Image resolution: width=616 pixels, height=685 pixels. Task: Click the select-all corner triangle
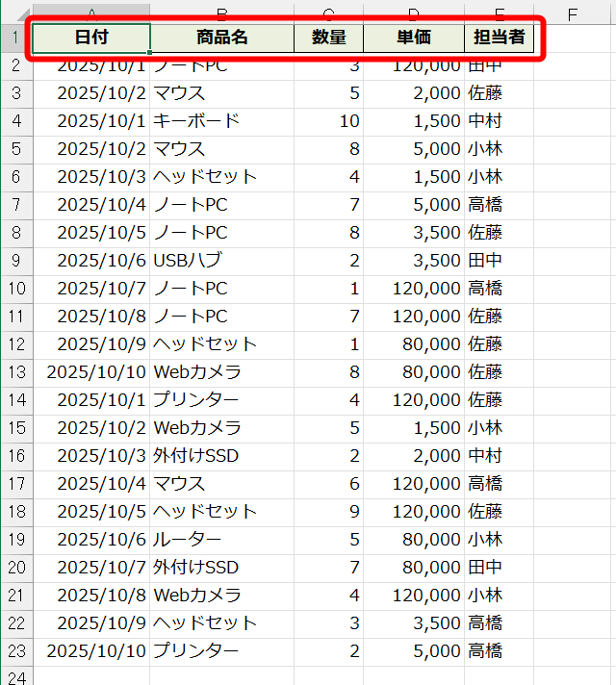click(x=24, y=16)
